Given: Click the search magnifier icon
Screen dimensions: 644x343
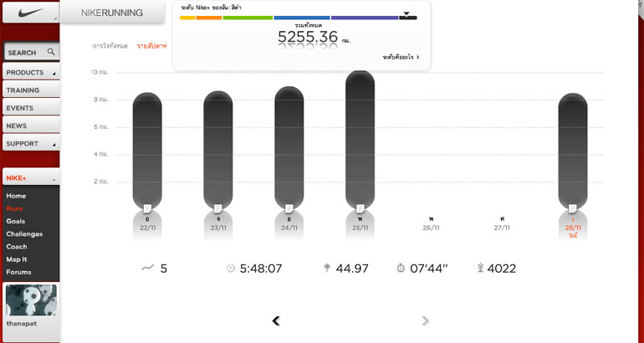Looking at the screenshot, I should click(x=51, y=52).
